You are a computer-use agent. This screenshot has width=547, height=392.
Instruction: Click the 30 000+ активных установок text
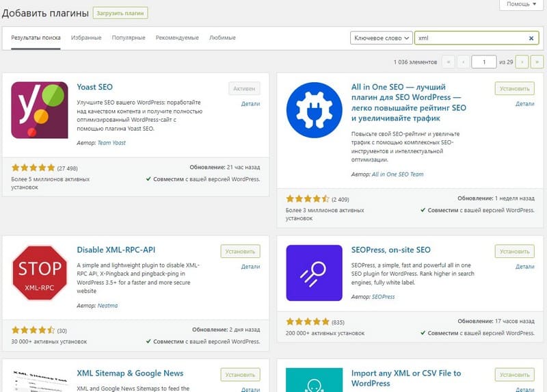[x=49, y=342]
